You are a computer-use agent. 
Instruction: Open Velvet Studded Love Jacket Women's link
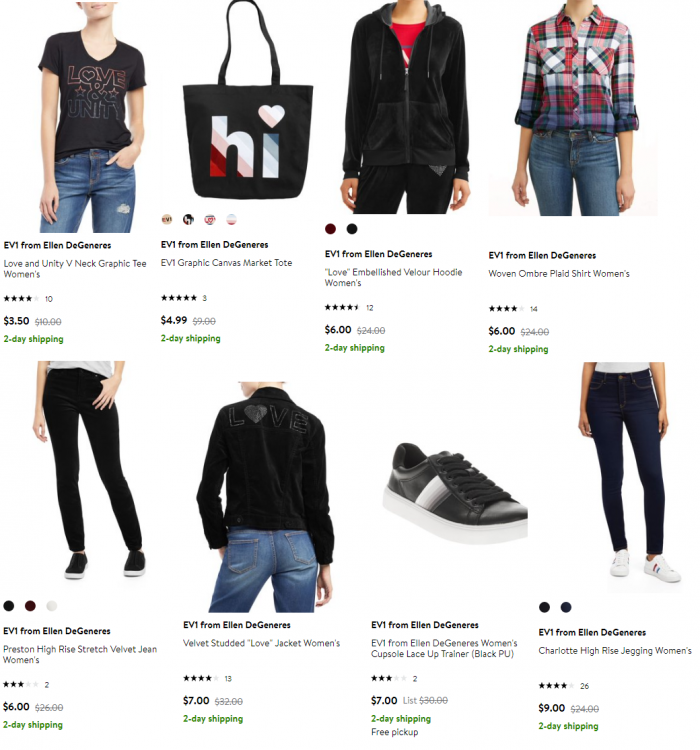261,643
